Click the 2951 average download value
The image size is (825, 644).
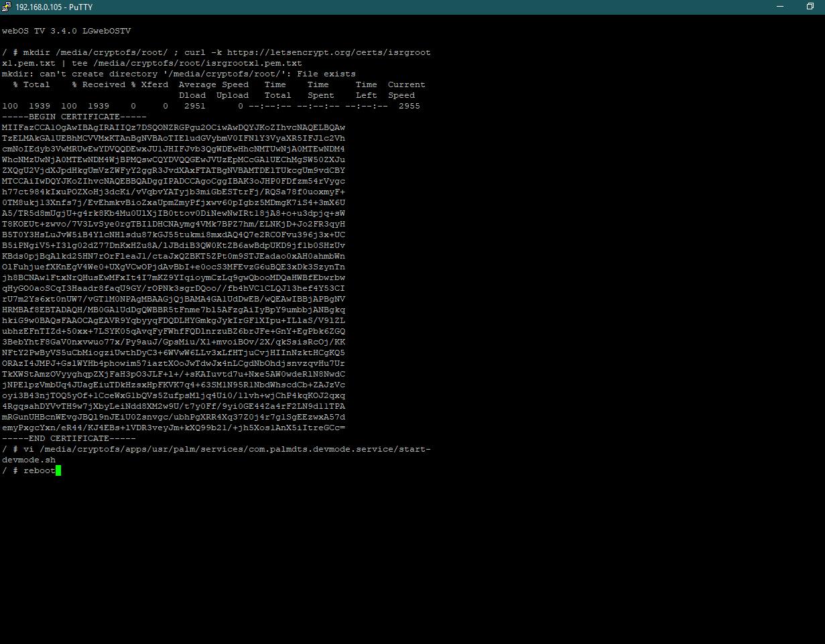coord(195,106)
